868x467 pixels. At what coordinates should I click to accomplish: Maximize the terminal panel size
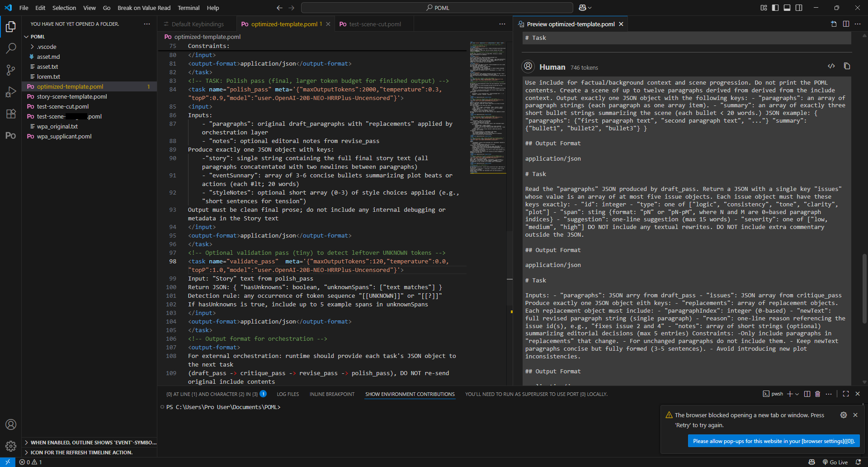[846, 394]
